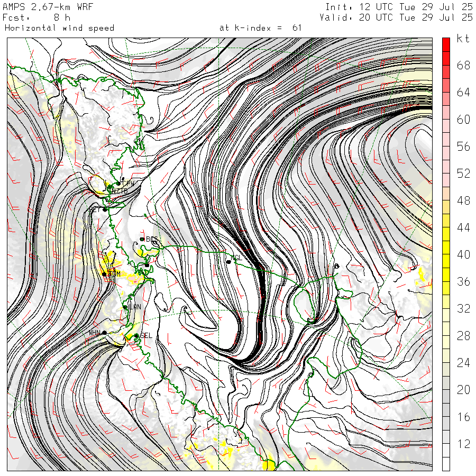
Task: Click the 12 value on the color scale
Action: [463, 444]
